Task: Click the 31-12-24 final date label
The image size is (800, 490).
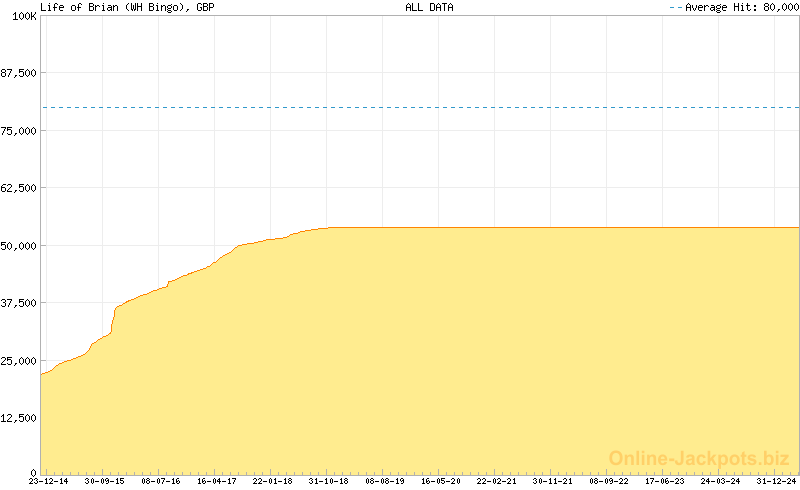Action: 777,481
